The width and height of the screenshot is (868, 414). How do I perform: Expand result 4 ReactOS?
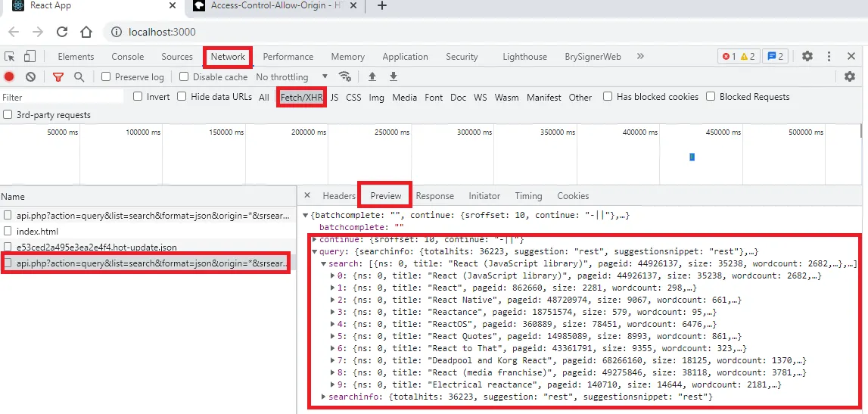pos(333,324)
